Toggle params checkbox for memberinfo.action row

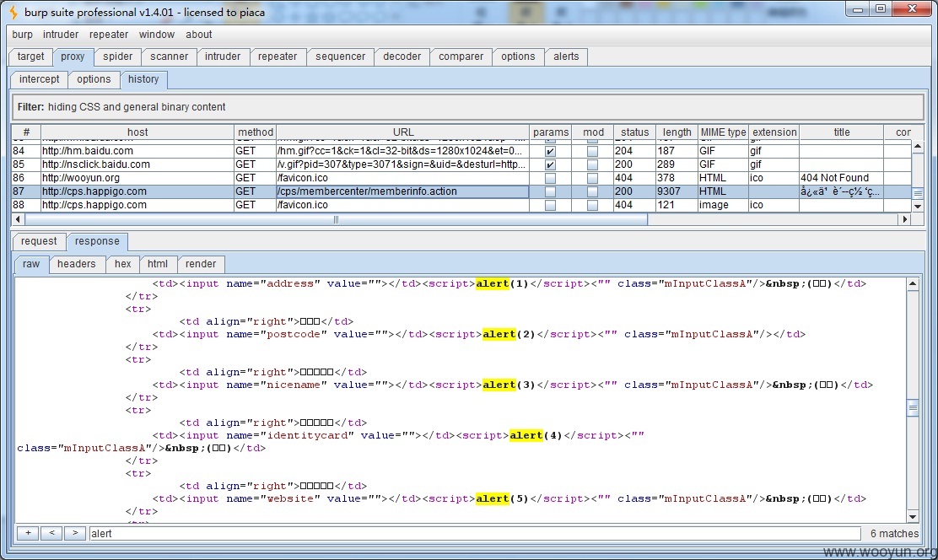click(550, 192)
